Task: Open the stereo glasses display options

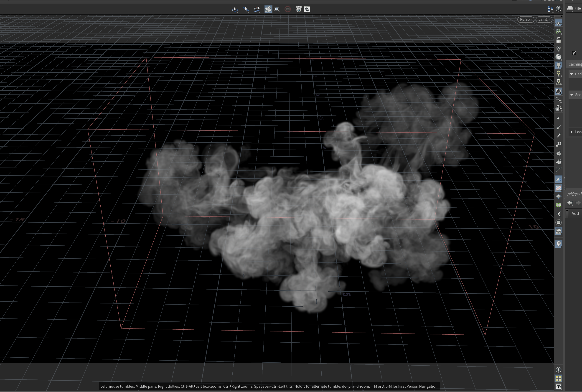Action: coord(559,100)
